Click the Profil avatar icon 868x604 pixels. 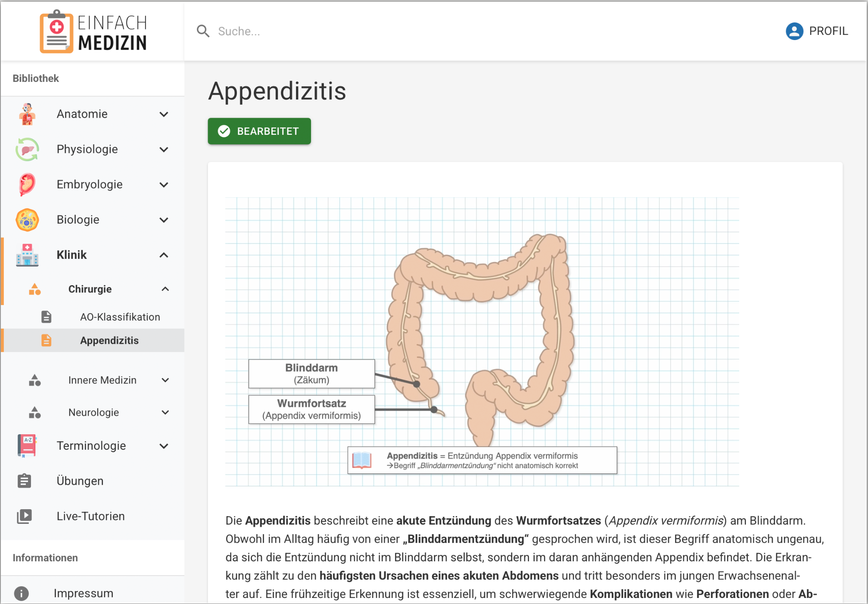point(794,31)
